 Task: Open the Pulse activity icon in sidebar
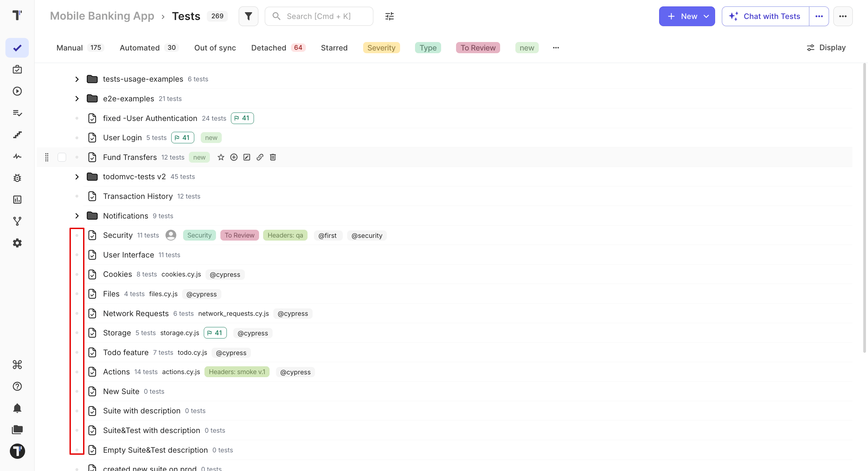click(x=17, y=156)
